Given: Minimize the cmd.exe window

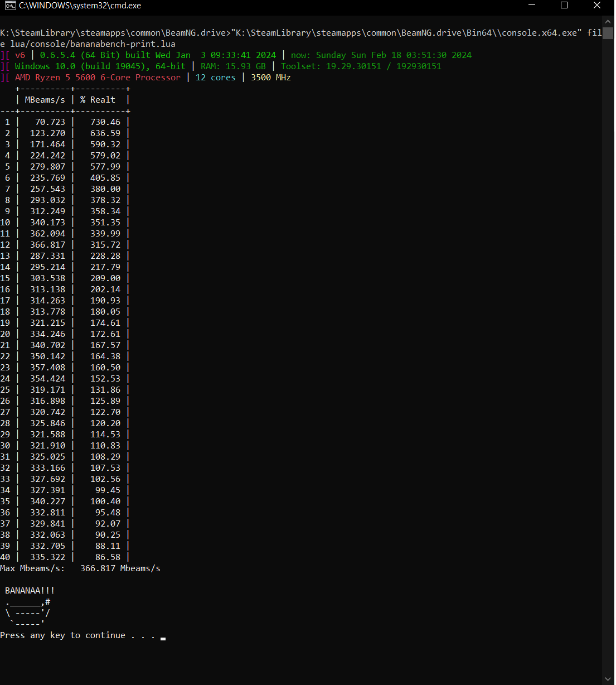Looking at the screenshot, I should pyautogui.click(x=531, y=6).
